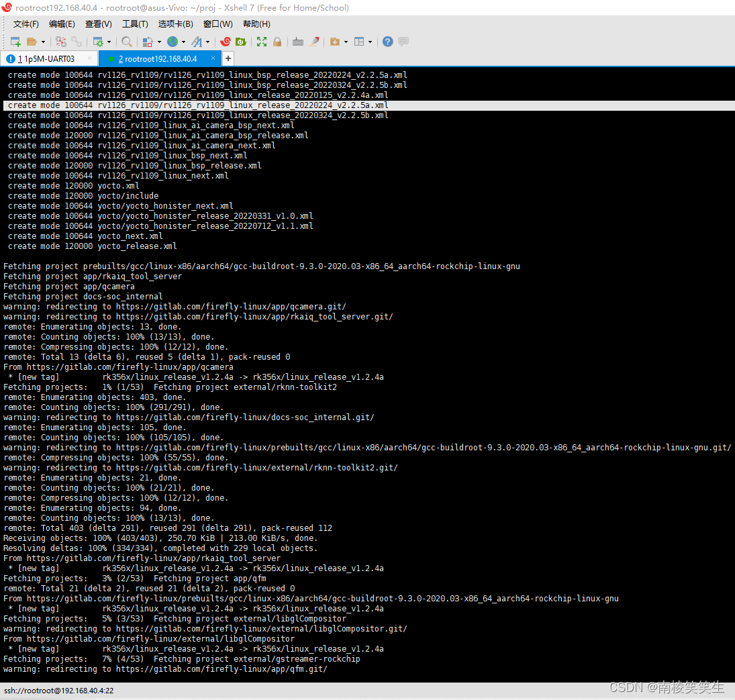735x700 pixels.
Task: Click the docs-soc_internal.git redirect URL
Action: 245,417
